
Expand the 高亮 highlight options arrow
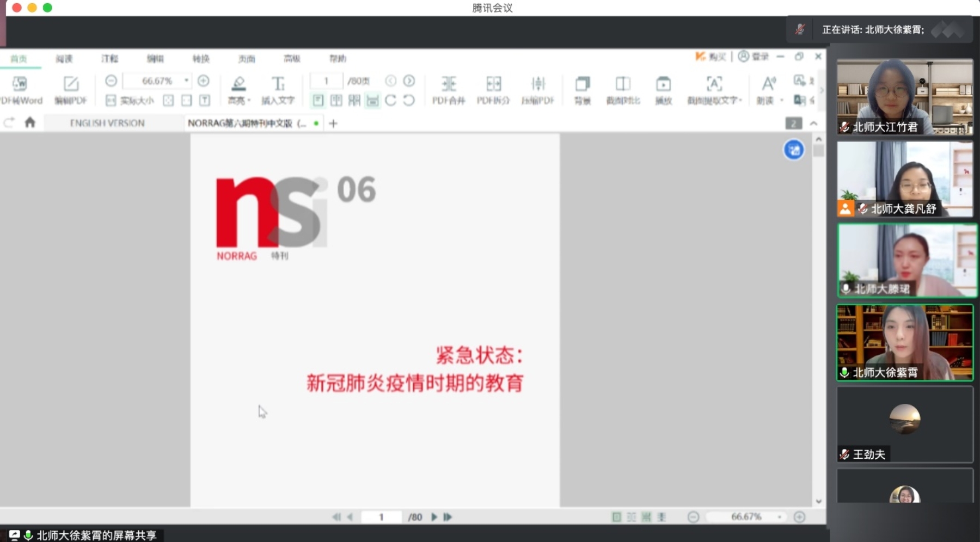[x=249, y=101]
